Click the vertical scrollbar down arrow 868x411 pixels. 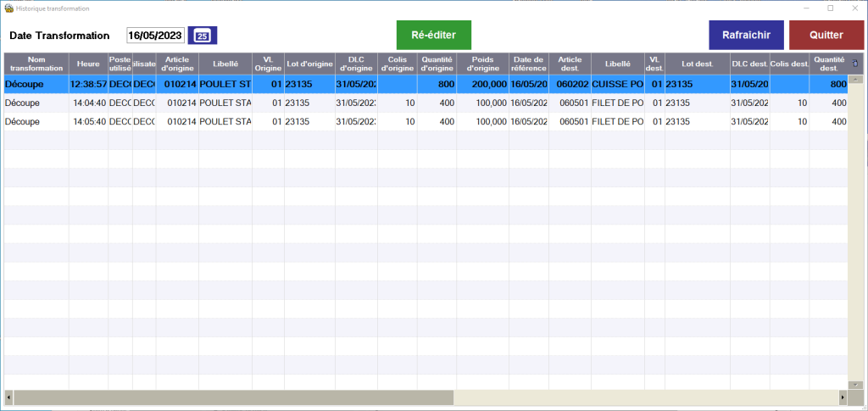pyautogui.click(x=855, y=384)
